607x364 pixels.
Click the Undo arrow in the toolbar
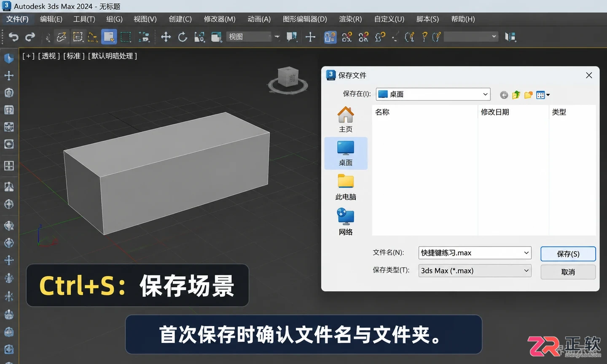point(13,37)
